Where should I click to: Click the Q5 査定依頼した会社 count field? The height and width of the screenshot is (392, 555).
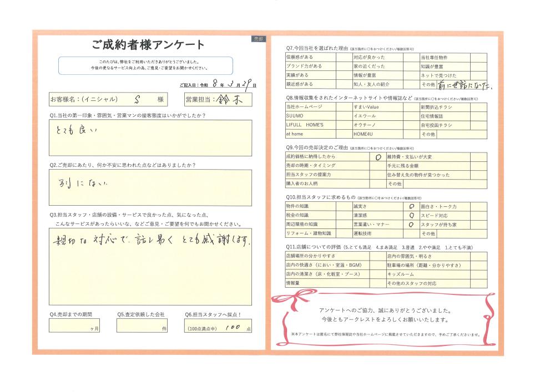[x=142, y=326]
